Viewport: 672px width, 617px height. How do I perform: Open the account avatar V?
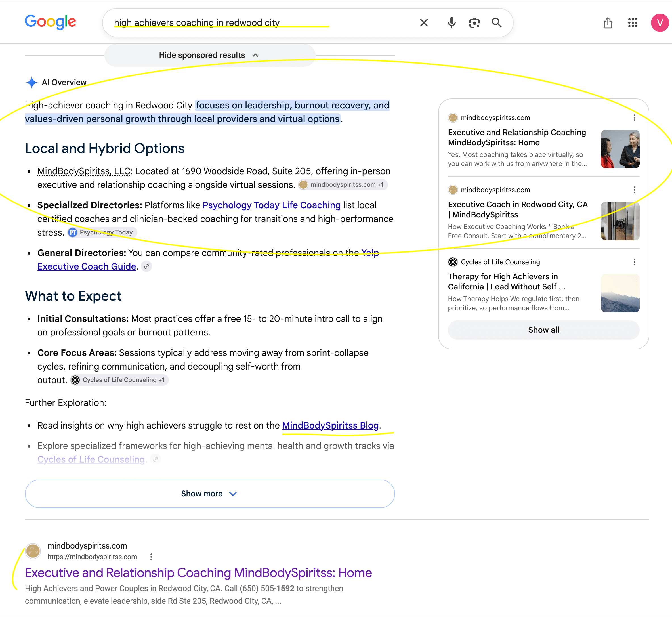pos(660,23)
